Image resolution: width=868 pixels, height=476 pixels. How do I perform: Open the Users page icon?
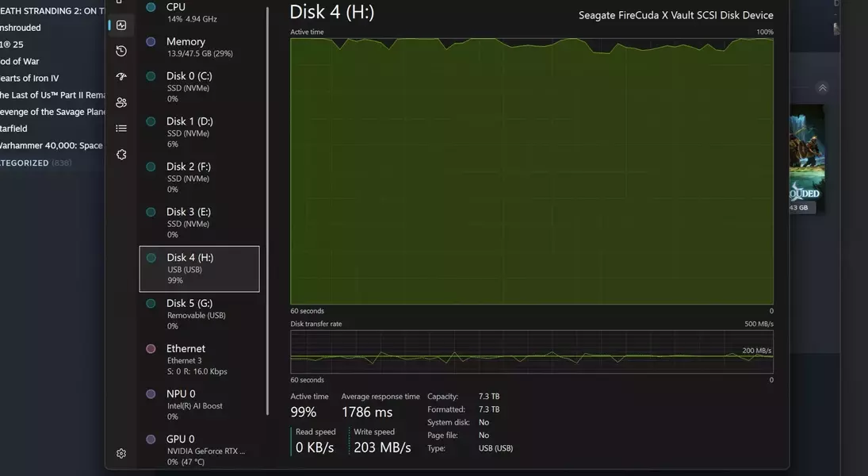[121, 102]
